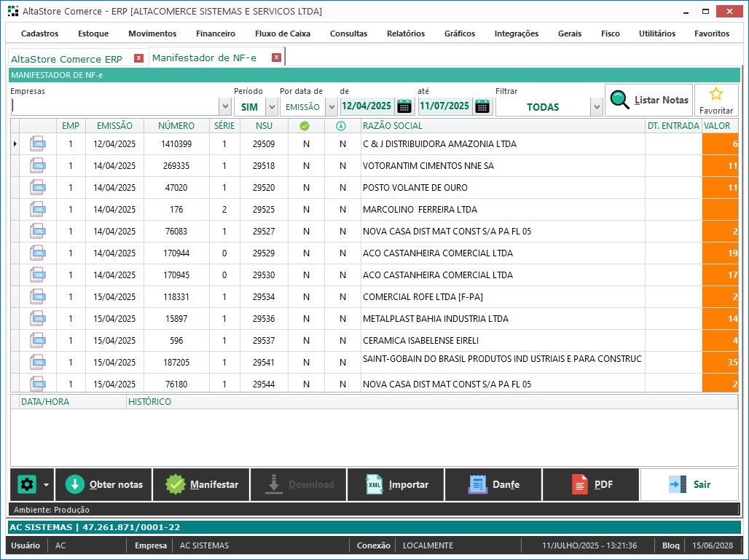Click the NSU column header
Viewport: 749px width, 560px height.
coord(264,126)
